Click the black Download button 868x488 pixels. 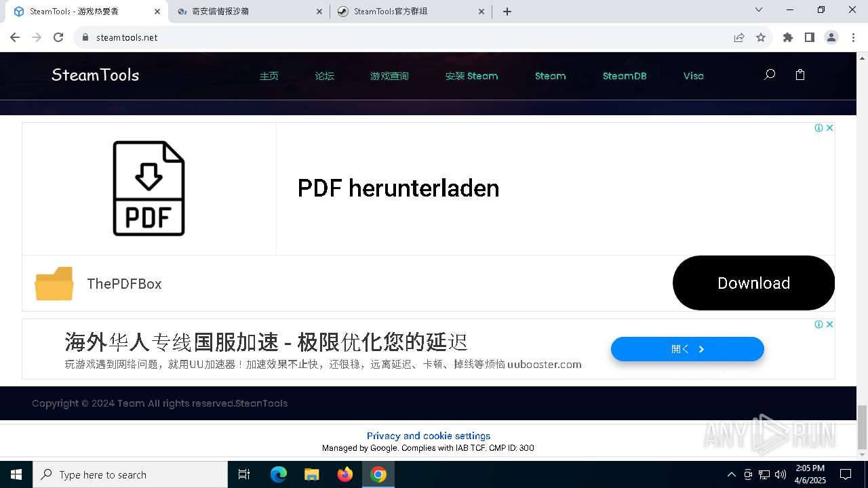pyautogui.click(x=753, y=283)
